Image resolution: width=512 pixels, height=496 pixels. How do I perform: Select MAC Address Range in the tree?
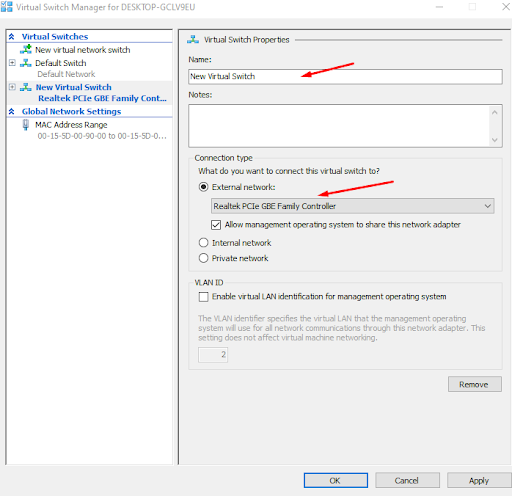click(x=71, y=125)
